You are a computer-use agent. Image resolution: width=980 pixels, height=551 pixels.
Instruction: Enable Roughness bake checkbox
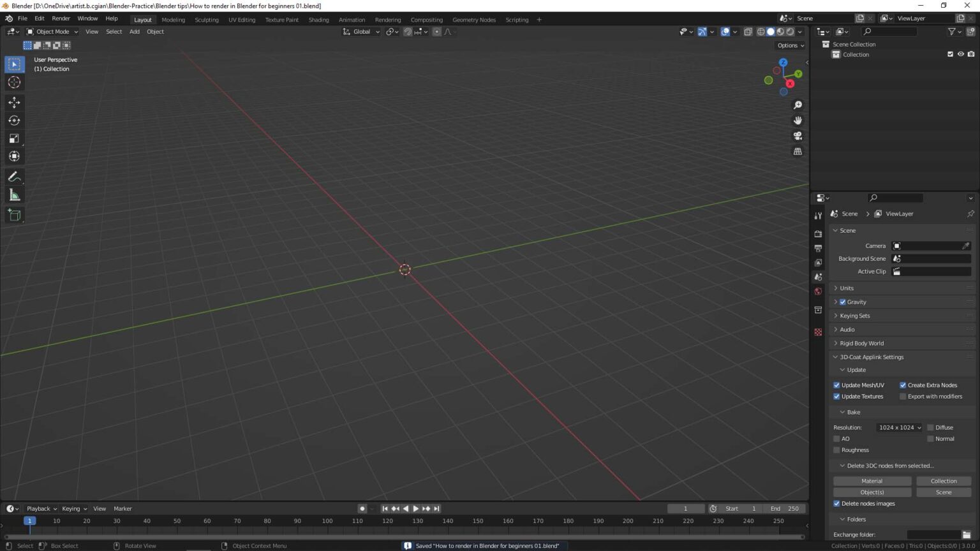(836, 450)
